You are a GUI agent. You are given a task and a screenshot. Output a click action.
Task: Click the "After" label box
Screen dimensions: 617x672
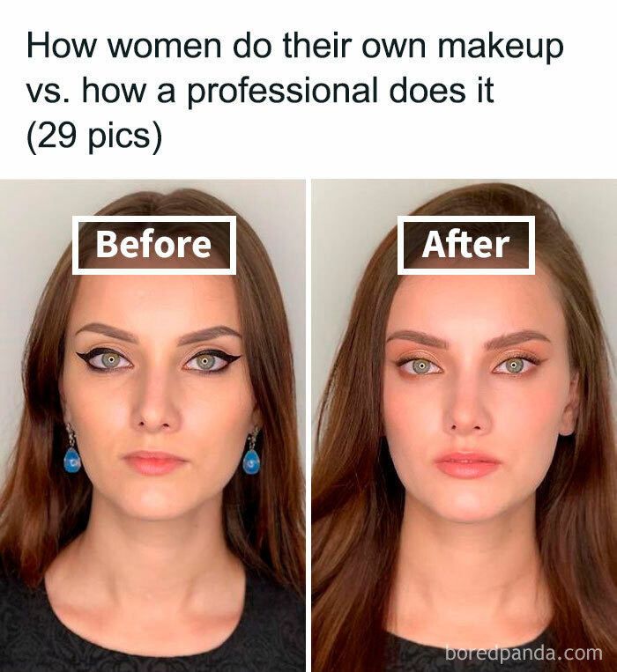[466, 245]
